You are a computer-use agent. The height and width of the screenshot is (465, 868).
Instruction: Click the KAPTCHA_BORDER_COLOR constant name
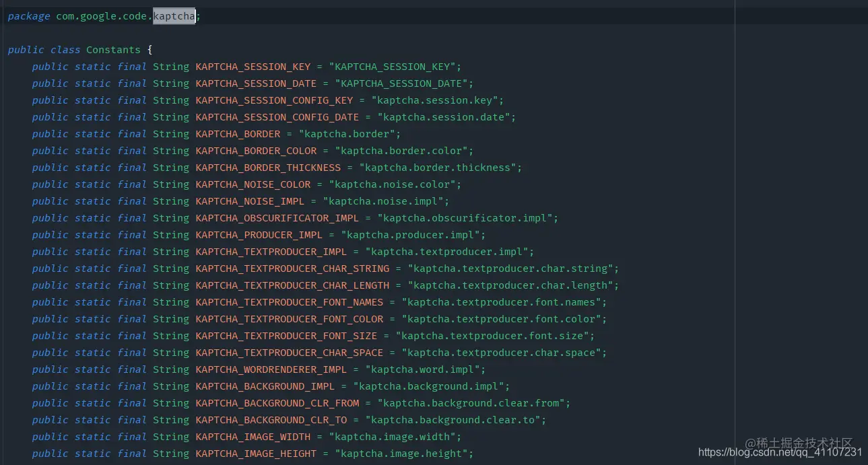tap(256, 151)
